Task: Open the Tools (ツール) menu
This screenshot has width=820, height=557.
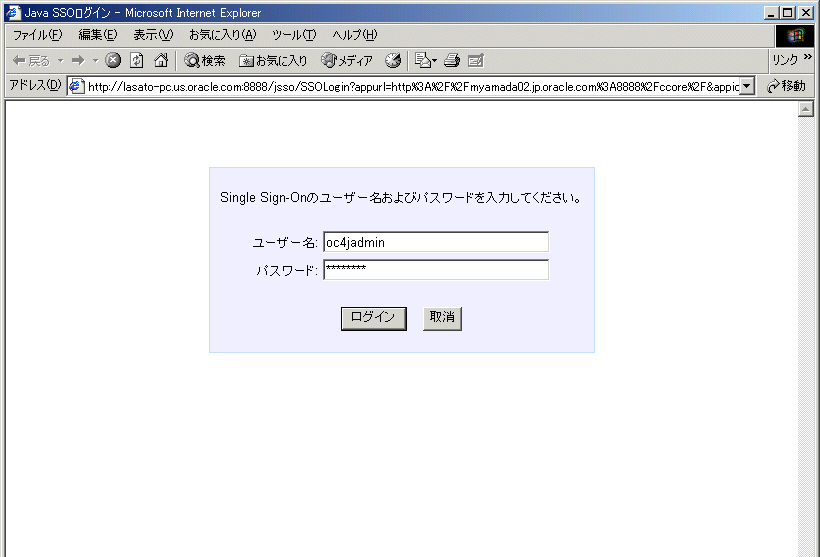Action: coord(294,35)
